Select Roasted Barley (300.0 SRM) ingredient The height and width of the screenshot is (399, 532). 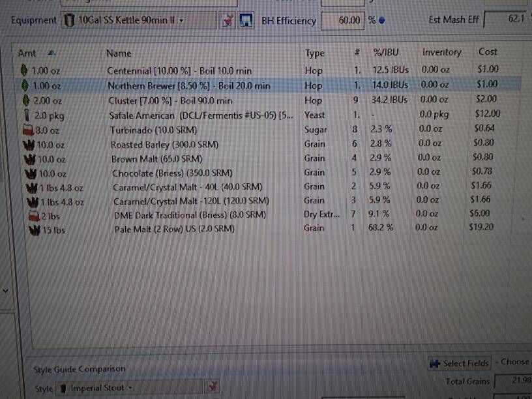(164, 145)
